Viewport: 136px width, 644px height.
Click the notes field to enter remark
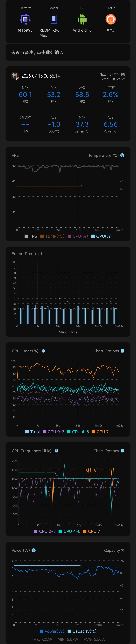tap(68, 53)
